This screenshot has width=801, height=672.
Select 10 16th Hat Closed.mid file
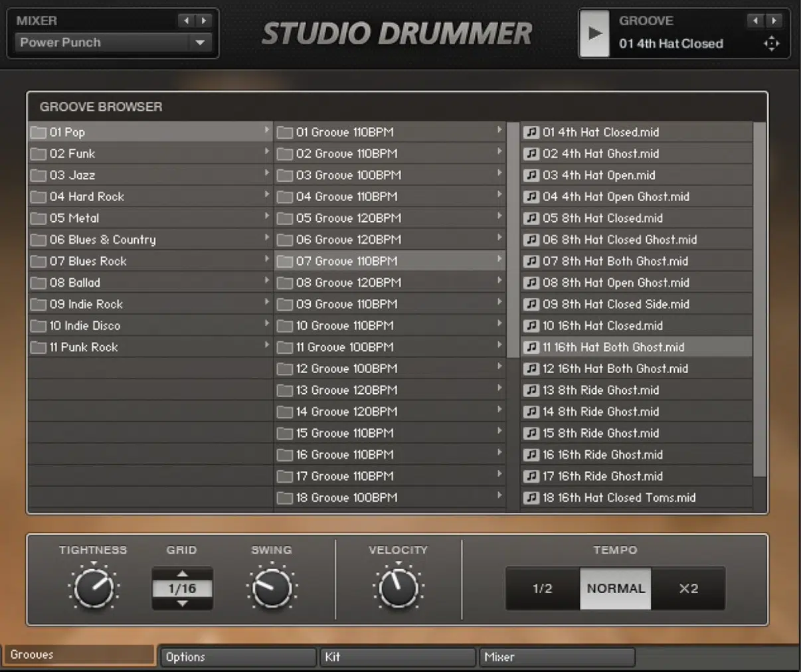click(x=637, y=326)
